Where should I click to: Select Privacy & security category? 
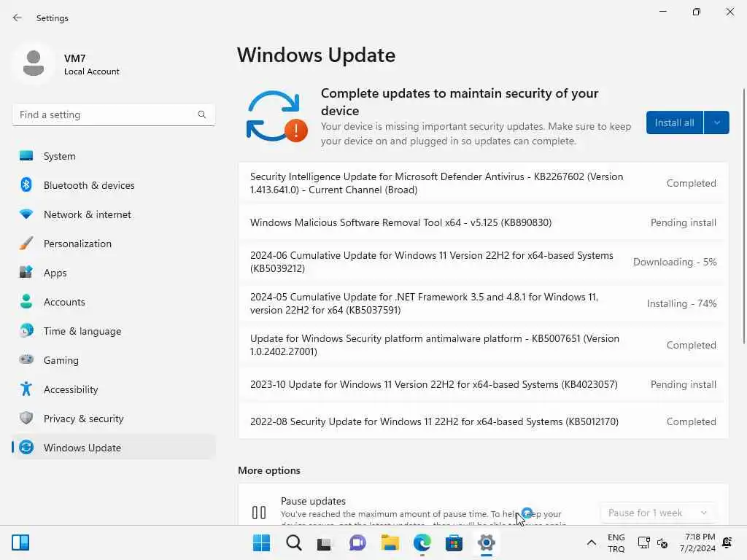(x=114, y=418)
